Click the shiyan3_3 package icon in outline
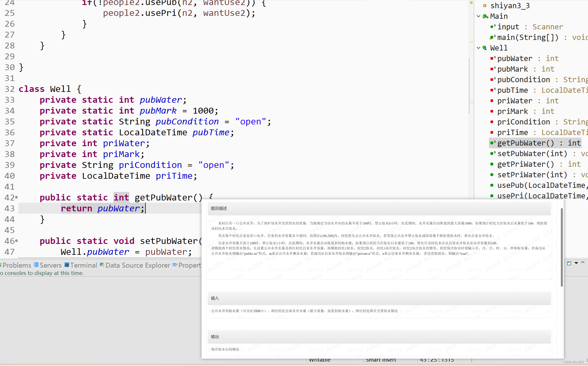 (x=485, y=6)
